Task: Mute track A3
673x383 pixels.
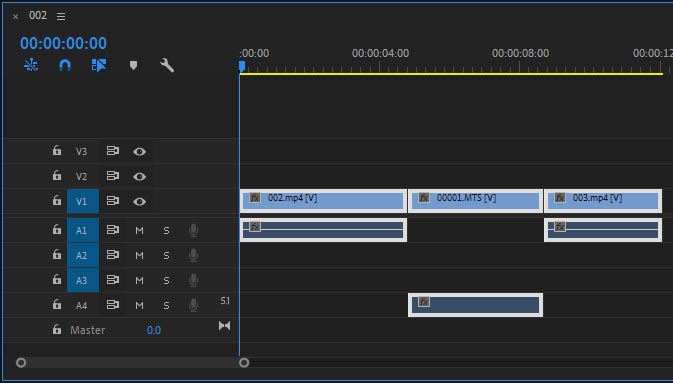Action: 139,280
